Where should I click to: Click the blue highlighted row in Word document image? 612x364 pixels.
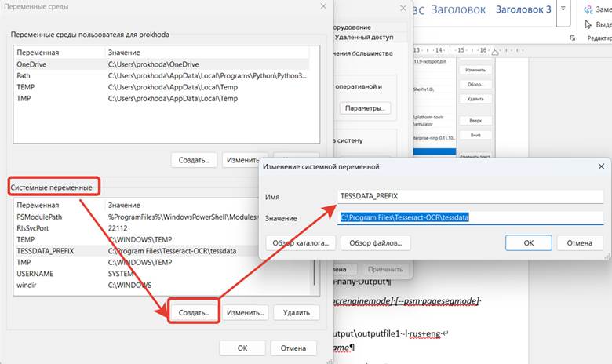point(435,151)
